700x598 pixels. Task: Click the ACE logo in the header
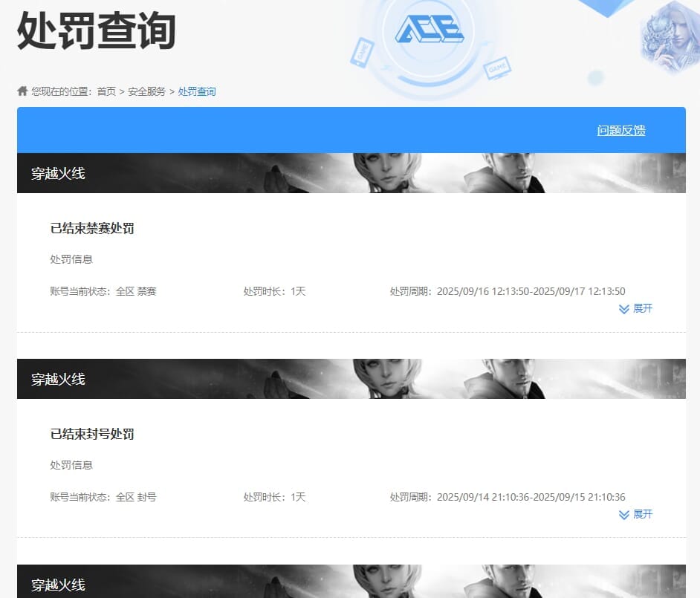pyautogui.click(x=430, y=29)
